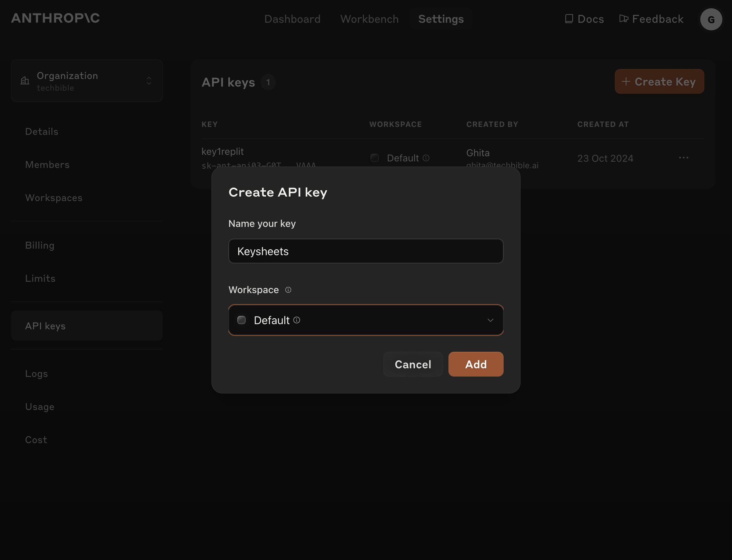
Task: Click the CREATED AT column header
Action: pyautogui.click(x=603, y=124)
